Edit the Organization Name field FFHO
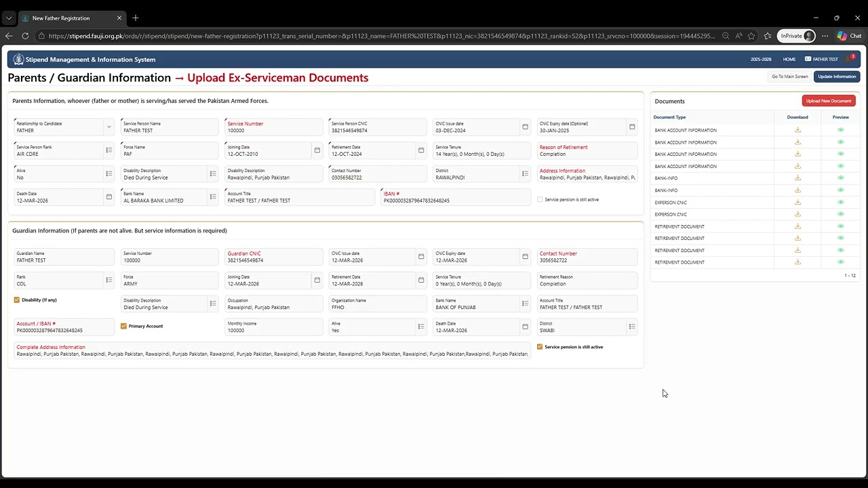868x488 pixels. tap(377, 304)
